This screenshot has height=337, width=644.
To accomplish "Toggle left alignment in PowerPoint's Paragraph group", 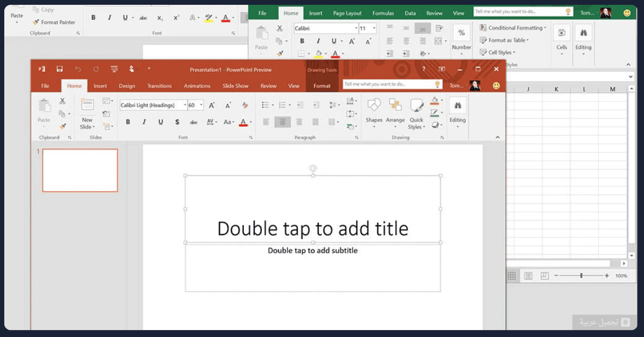I will pyautogui.click(x=266, y=122).
